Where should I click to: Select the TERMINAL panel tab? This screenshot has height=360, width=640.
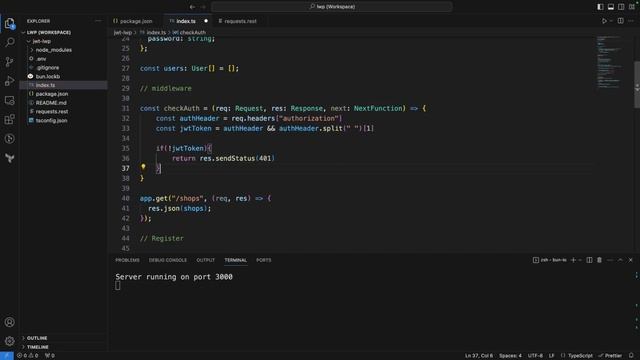pyautogui.click(x=236, y=260)
